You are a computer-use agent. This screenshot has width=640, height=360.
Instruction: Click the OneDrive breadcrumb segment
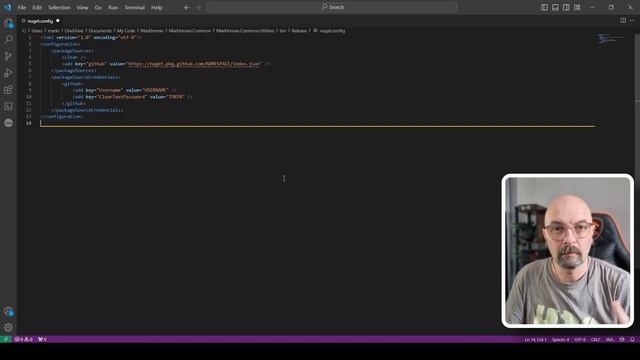coord(74,31)
